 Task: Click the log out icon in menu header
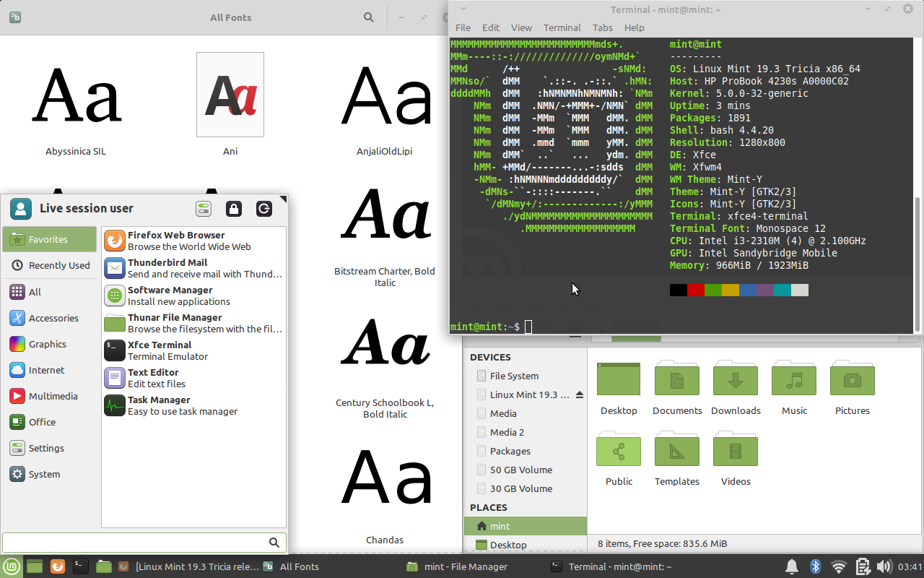(264, 209)
